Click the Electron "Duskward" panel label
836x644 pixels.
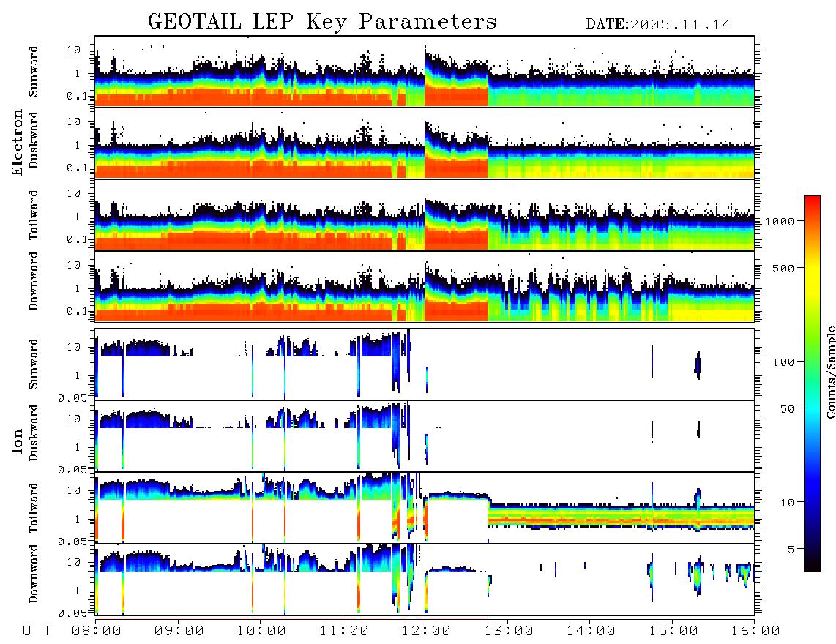click(x=34, y=140)
